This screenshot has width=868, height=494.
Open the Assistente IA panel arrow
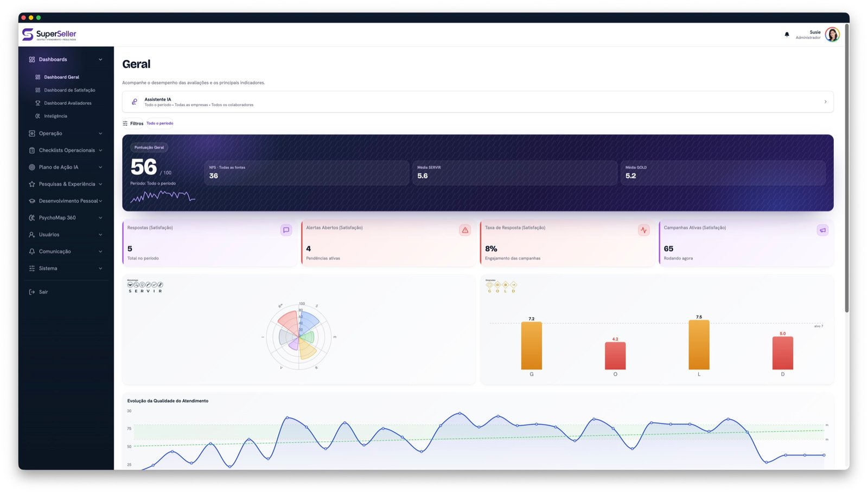pyautogui.click(x=825, y=102)
